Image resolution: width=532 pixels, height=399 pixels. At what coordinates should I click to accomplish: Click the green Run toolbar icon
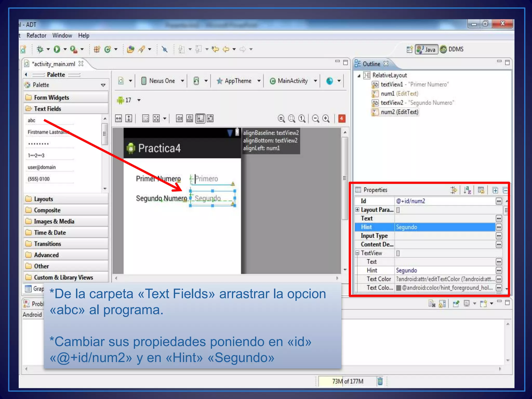[x=57, y=49]
